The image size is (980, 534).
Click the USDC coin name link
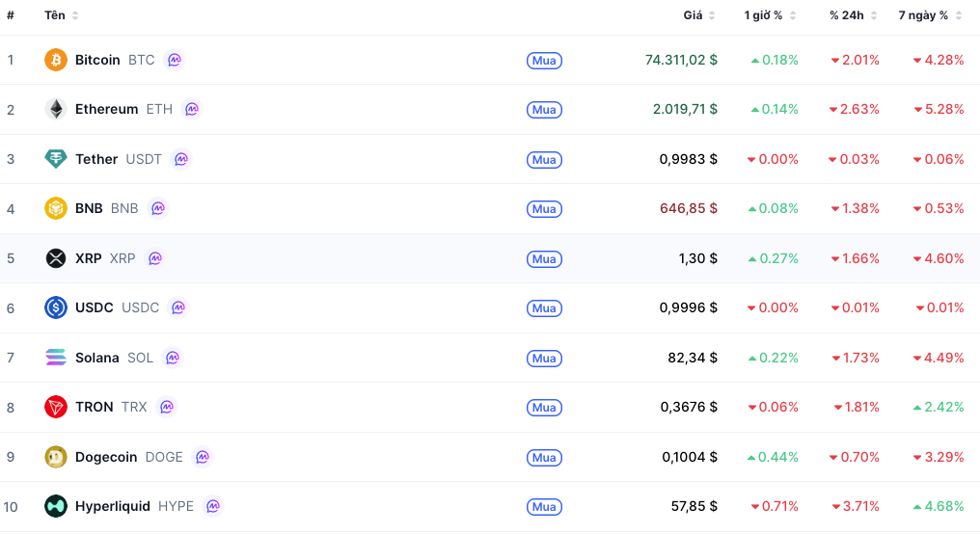tap(95, 307)
